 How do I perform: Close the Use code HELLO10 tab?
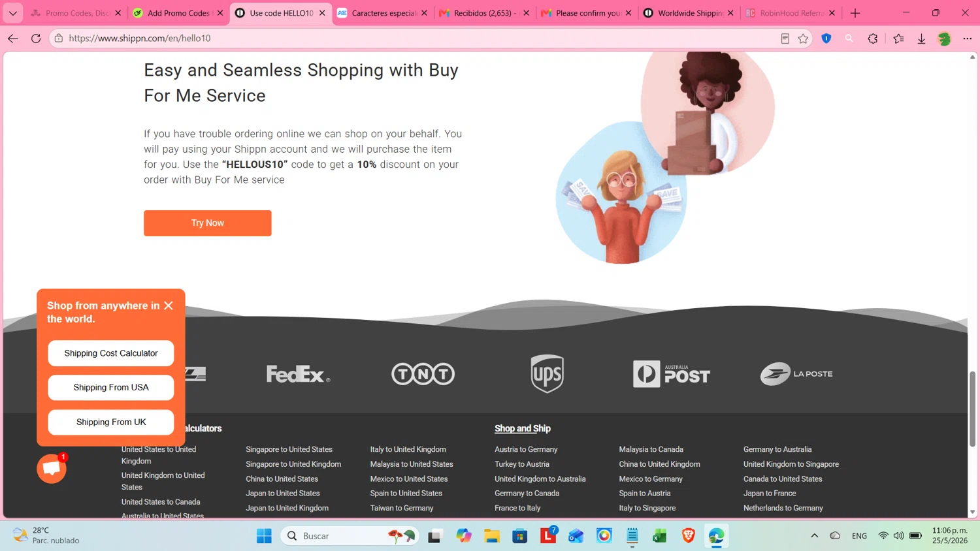tap(322, 13)
